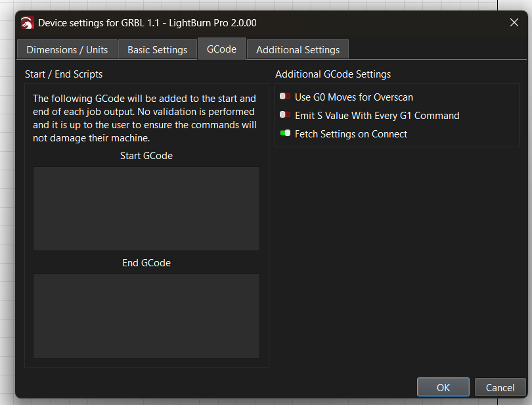Click inside the End GCode text area
Viewport: 532px width, 405px height.
(x=146, y=316)
